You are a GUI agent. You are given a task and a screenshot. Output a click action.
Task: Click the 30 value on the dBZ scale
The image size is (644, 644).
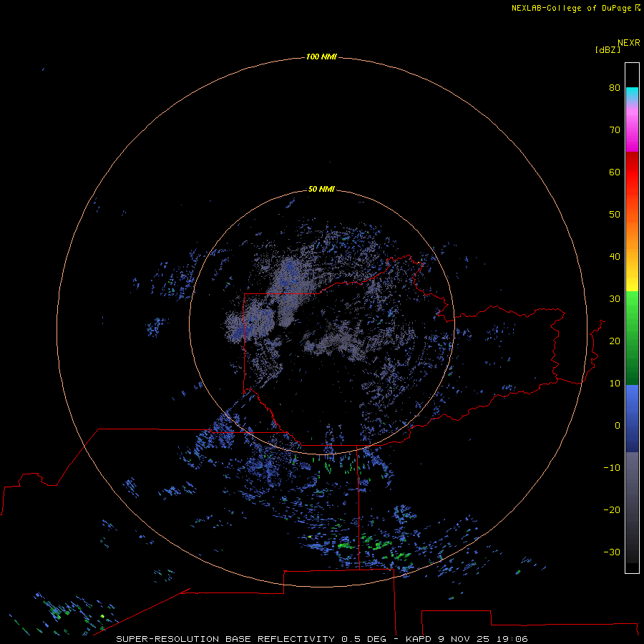(615, 298)
